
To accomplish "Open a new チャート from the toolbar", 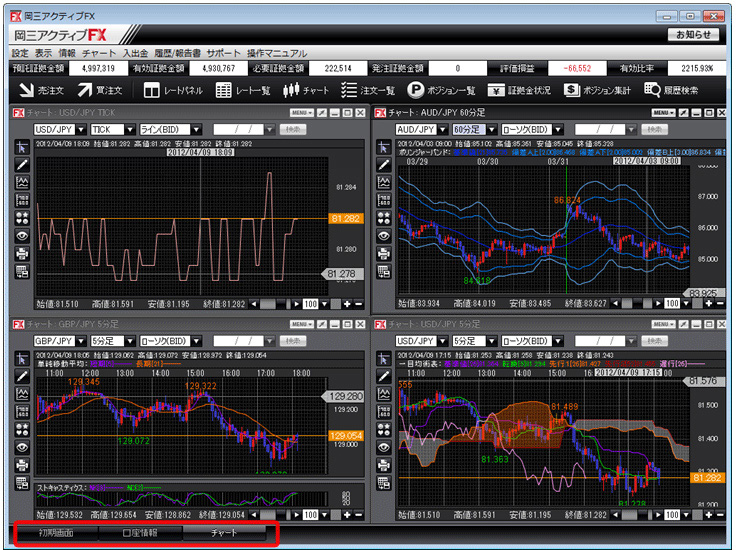I will (x=306, y=90).
